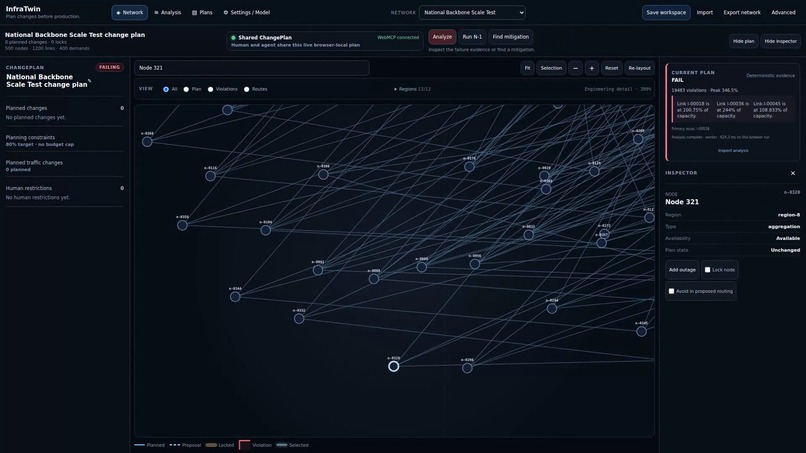The image size is (806, 453).
Task: Click the Selected legend color swatch
Action: [282, 445]
